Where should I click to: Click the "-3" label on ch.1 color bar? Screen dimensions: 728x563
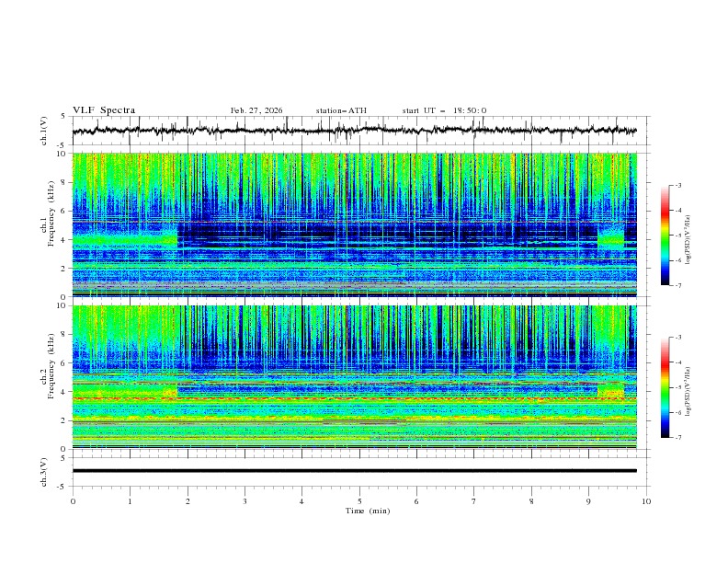[x=677, y=185]
